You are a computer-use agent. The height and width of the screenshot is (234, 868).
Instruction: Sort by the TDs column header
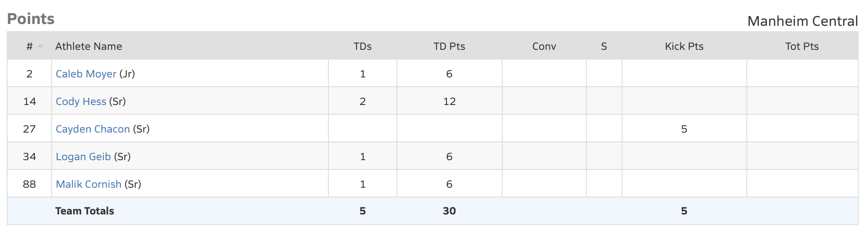pos(362,46)
